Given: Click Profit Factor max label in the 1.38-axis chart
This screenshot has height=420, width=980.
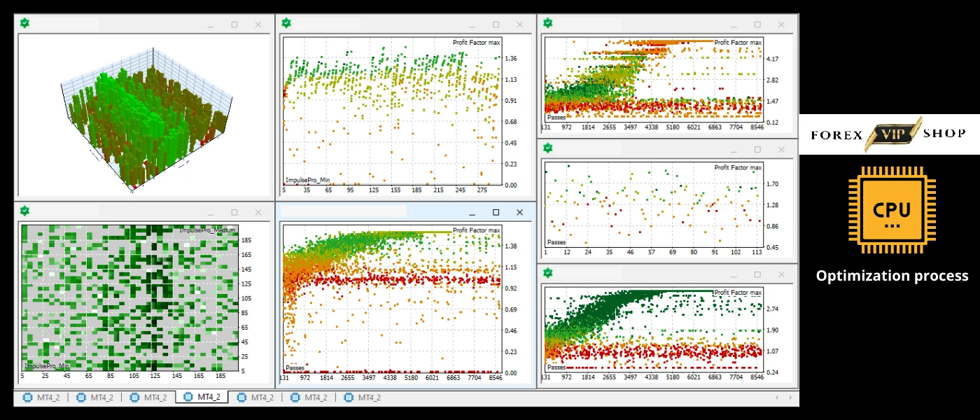Looking at the screenshot, I should pyautogui.click(x=477, y=230).
